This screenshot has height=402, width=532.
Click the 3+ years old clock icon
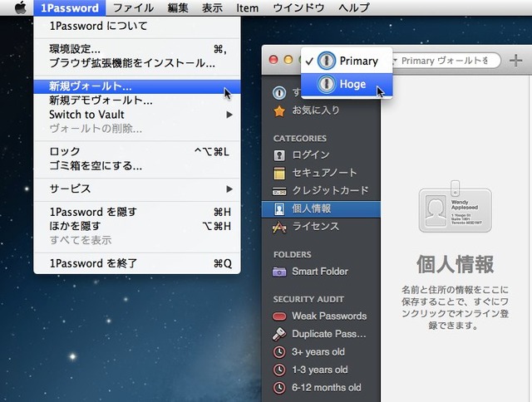click(279, 352)
